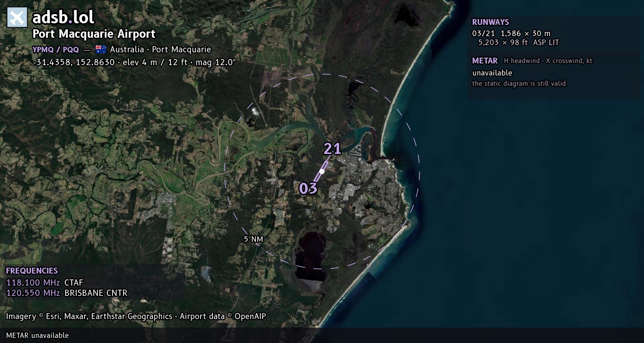Click the imagery and airport data attribution line
The height and width of the screenshot is (343, 644).
(x=136, y=316)
